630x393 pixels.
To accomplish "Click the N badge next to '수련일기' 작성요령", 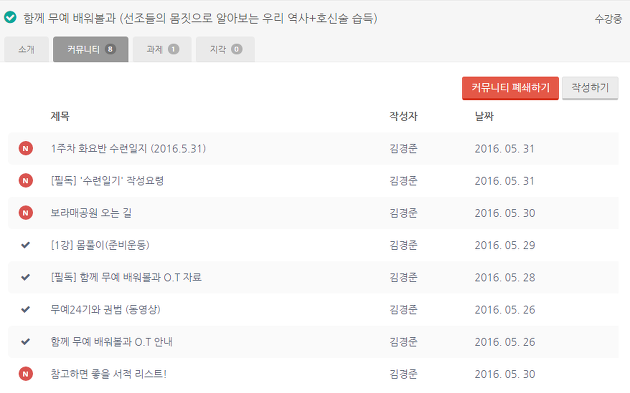I will coord(26,181).
